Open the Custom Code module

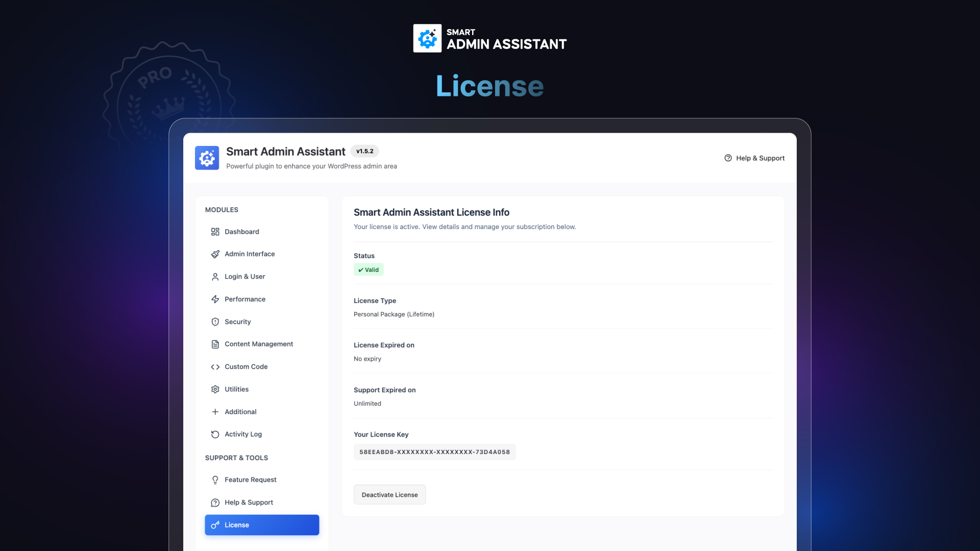tap(262, 367)
